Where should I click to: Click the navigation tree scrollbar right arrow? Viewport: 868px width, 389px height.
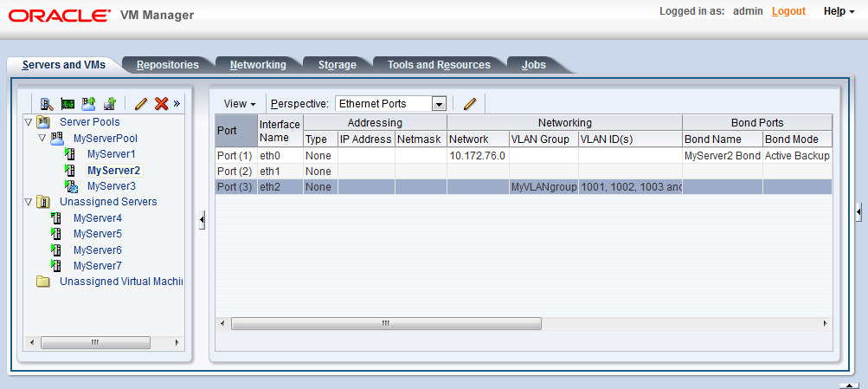(177, 342)
